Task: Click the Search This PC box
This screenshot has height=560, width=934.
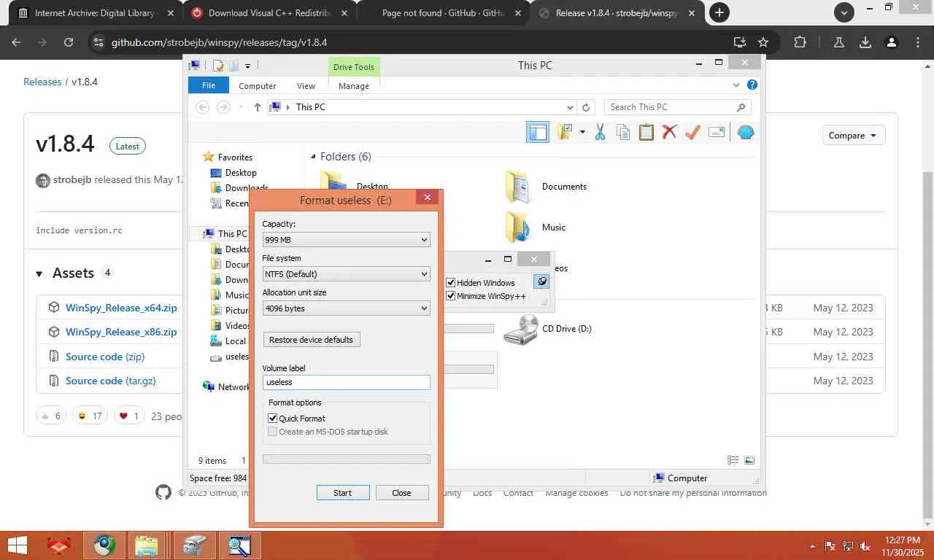Action: [678, 107]
